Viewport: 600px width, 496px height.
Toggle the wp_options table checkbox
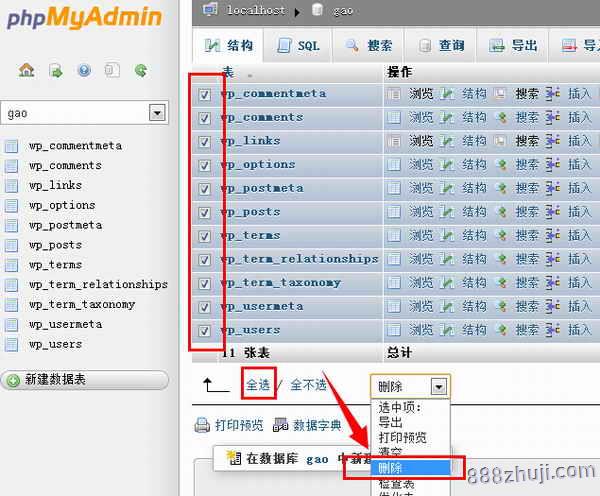(x=204, y=165)
